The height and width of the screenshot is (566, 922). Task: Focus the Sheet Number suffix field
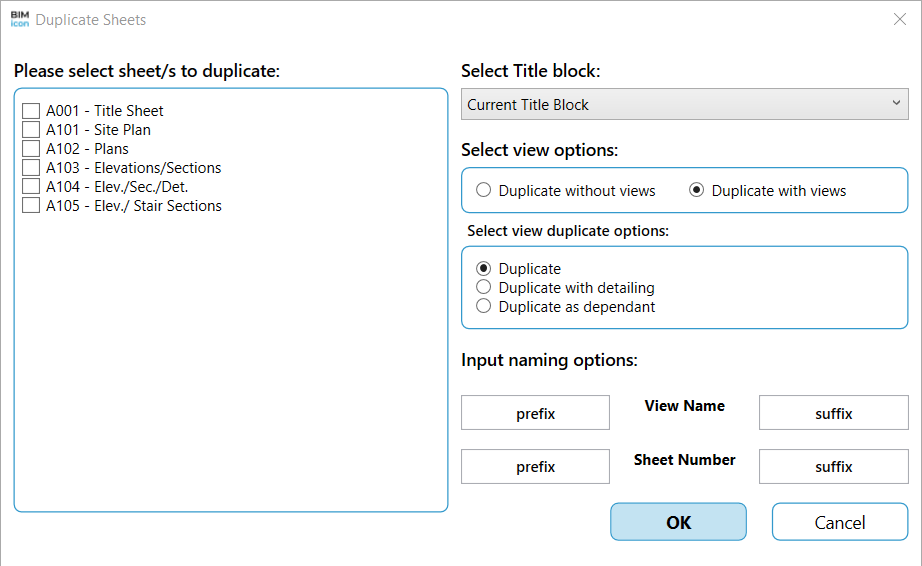pos(833,467)
